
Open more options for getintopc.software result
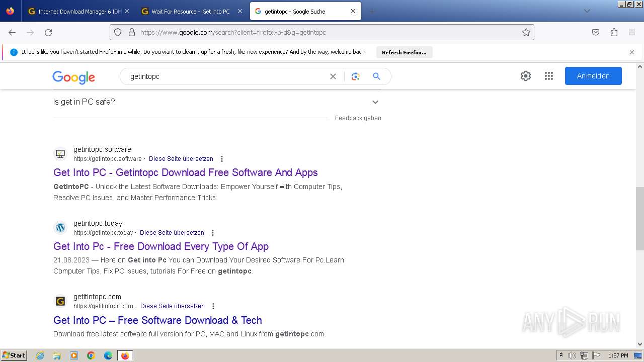(x=222, y=159)
